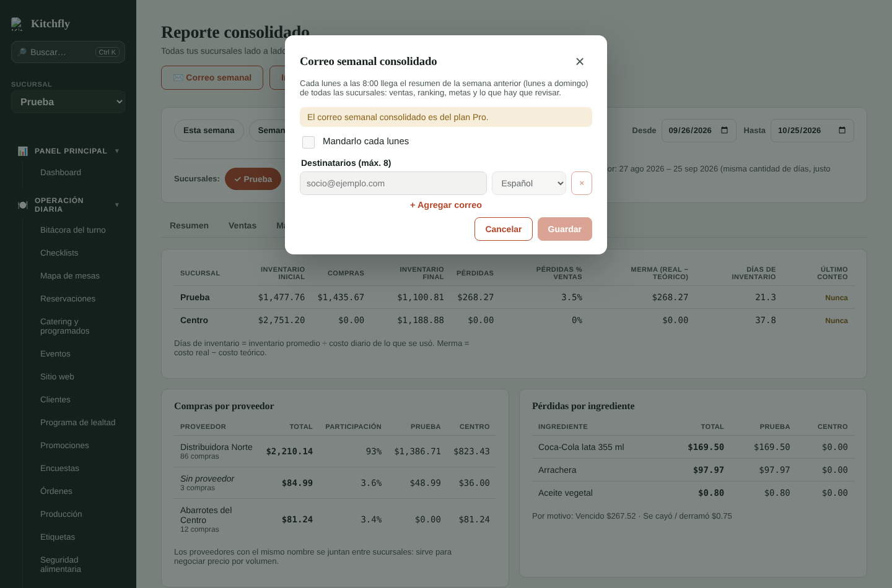The image size is (892, 588).
Task: Open Dashboard in the sidebar
Action: pyautogui.click(x=61, y=173)
